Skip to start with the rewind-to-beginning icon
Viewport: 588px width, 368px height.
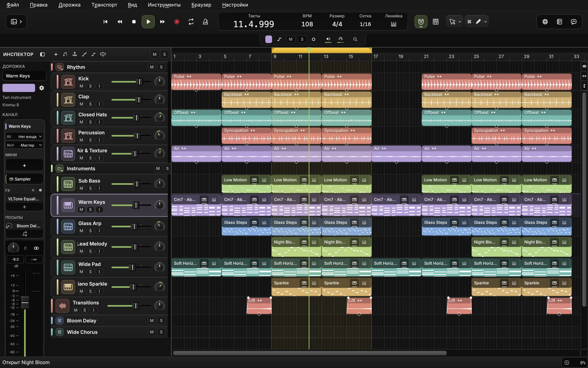(105, 22)
